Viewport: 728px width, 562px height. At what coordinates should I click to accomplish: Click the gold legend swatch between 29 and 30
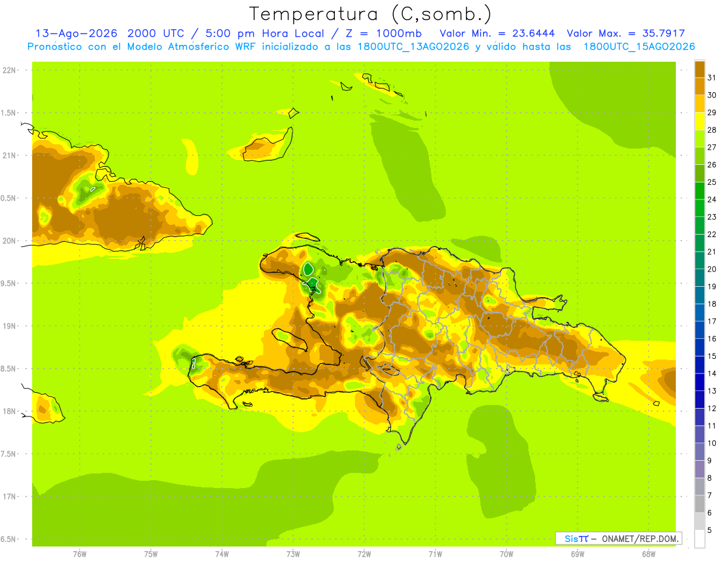[699, 104]
